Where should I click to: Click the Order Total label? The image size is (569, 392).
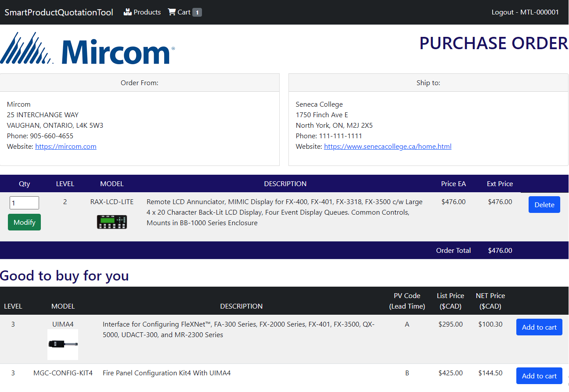[x=454, y=251]
